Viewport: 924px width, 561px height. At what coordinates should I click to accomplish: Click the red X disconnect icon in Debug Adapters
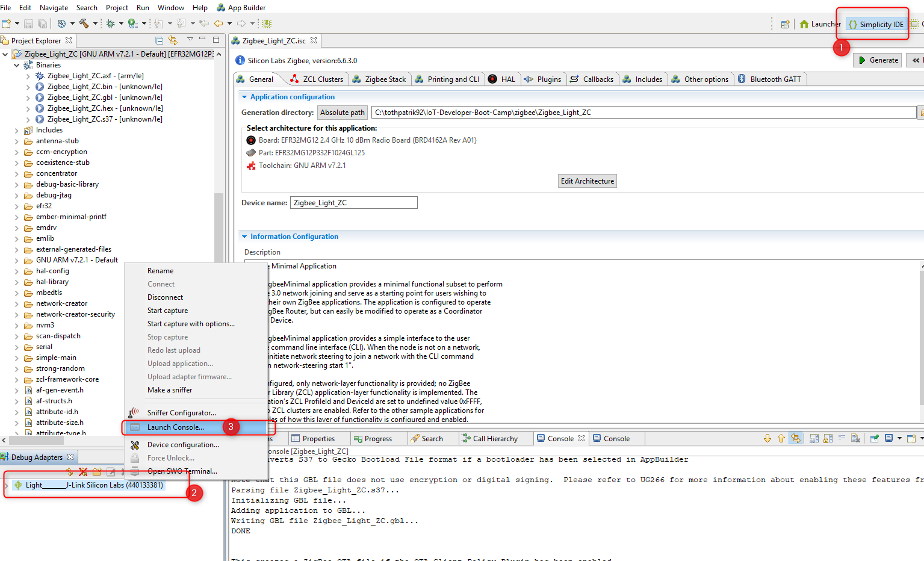tap(83, 472)
